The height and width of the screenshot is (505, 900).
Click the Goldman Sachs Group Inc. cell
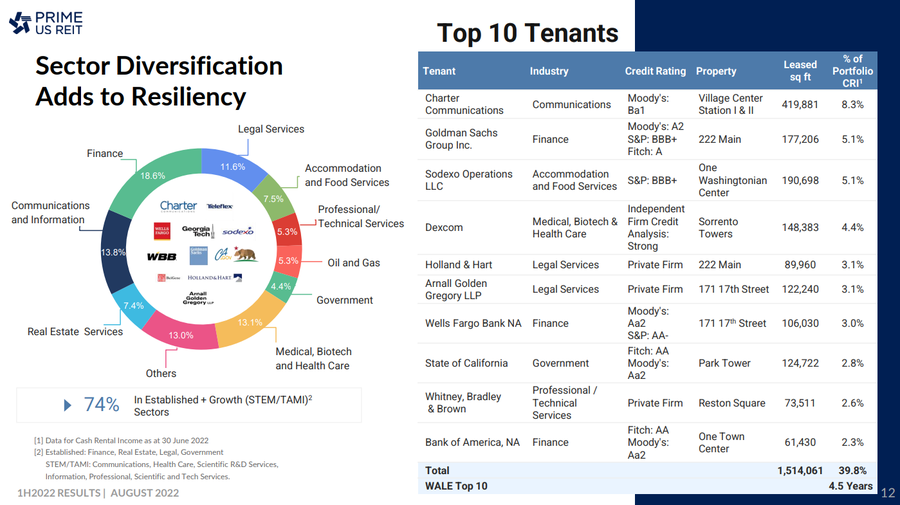(x=461, y=139)
